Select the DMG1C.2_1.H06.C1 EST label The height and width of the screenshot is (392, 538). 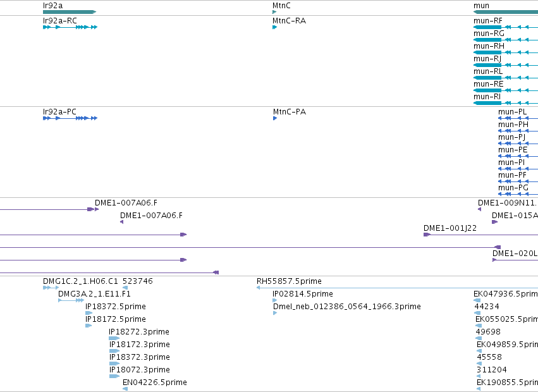80,281
